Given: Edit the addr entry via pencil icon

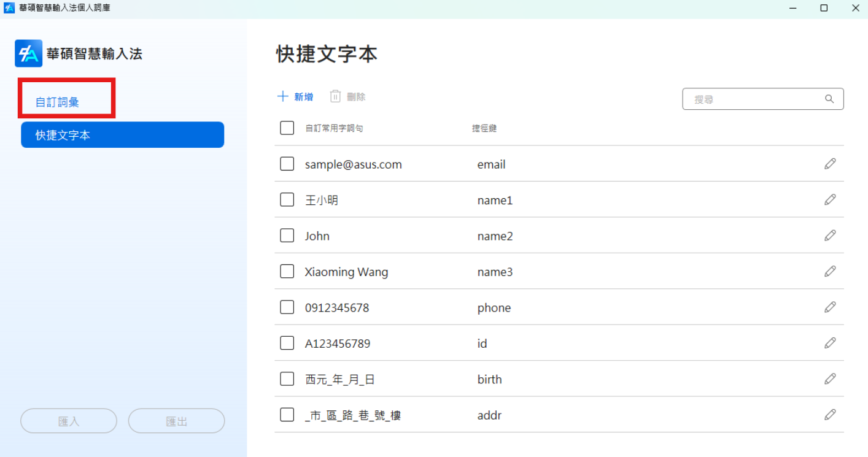Looking at the screenshot, I should pyautogui.click(x=830, y=415).
